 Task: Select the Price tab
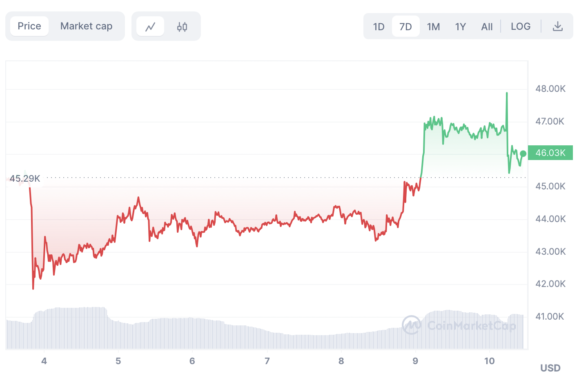tap(29, 26)
